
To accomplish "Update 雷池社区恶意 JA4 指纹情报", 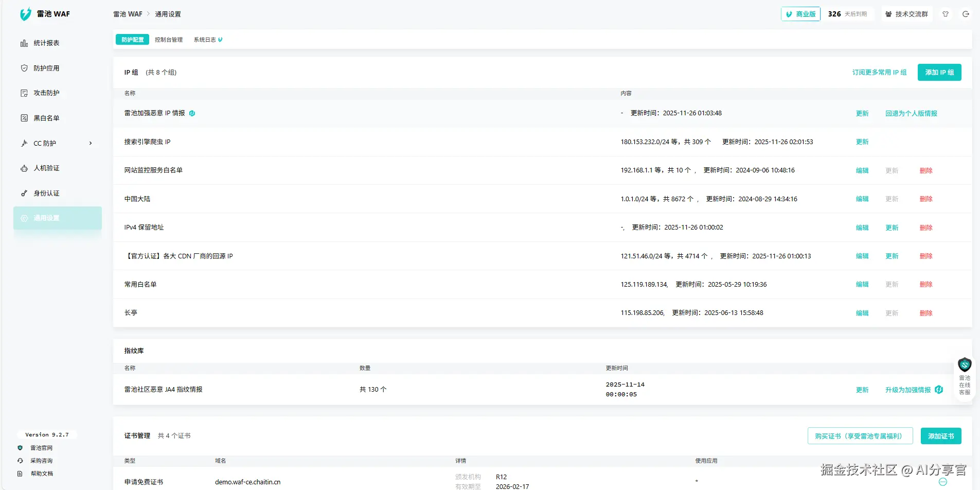I will point(862,390).
